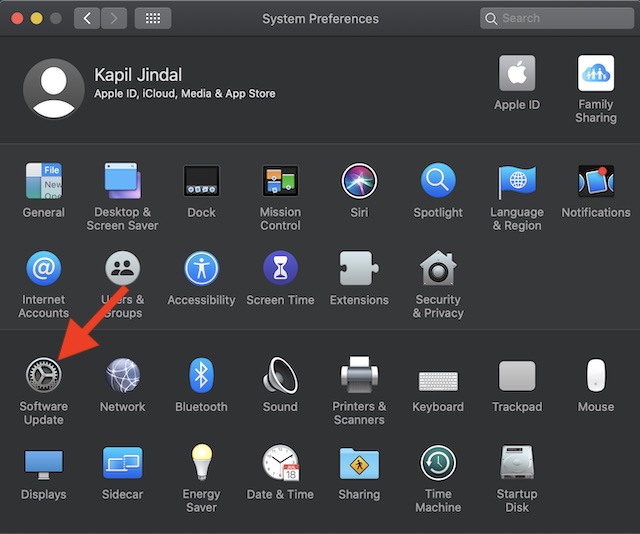
Task: Click the red close window button
Action: tap(17, 18)
